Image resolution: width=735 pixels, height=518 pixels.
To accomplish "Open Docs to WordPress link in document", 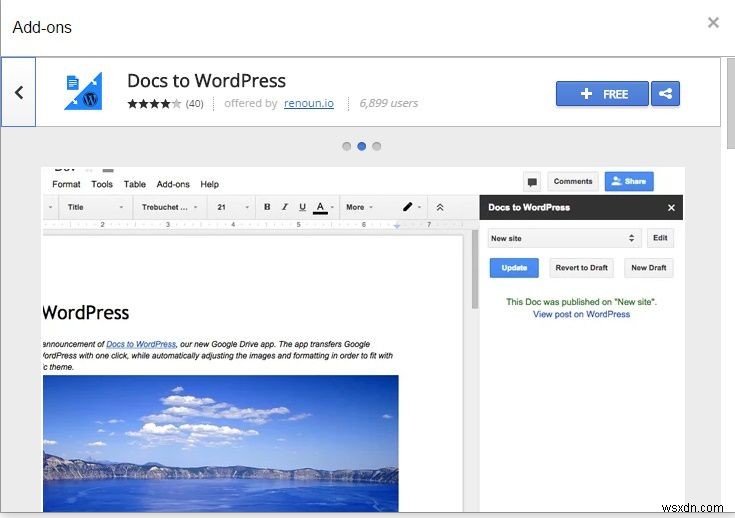I will click(x=141, y=344).
